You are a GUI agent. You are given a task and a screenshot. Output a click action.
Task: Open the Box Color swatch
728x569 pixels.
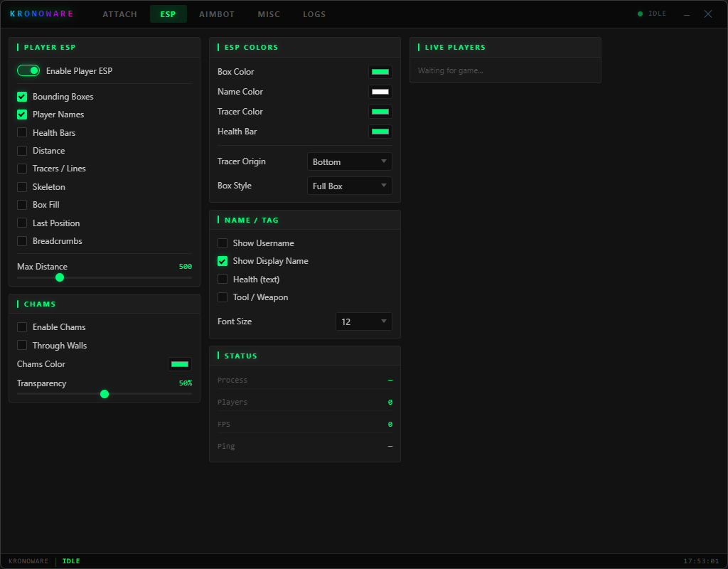pyautogui.click(x=380, y=72)
